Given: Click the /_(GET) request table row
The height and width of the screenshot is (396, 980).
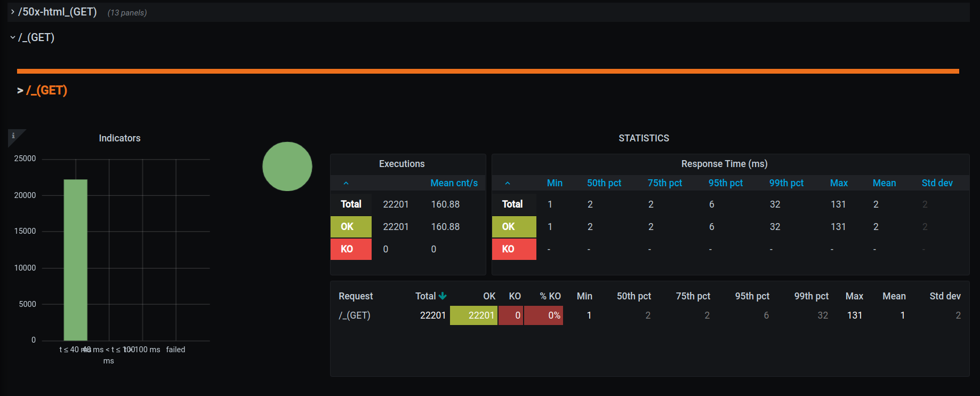Looking at the screenshot, I should 355,315.
